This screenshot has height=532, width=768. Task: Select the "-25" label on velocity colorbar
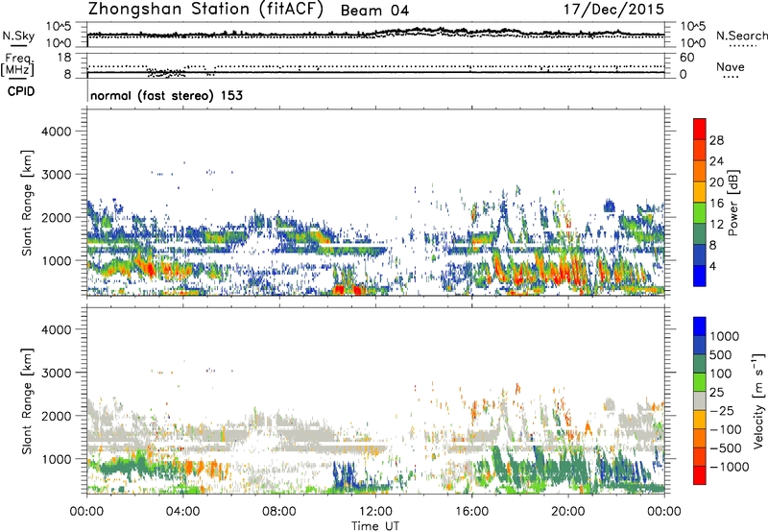(x=721, y=411)
